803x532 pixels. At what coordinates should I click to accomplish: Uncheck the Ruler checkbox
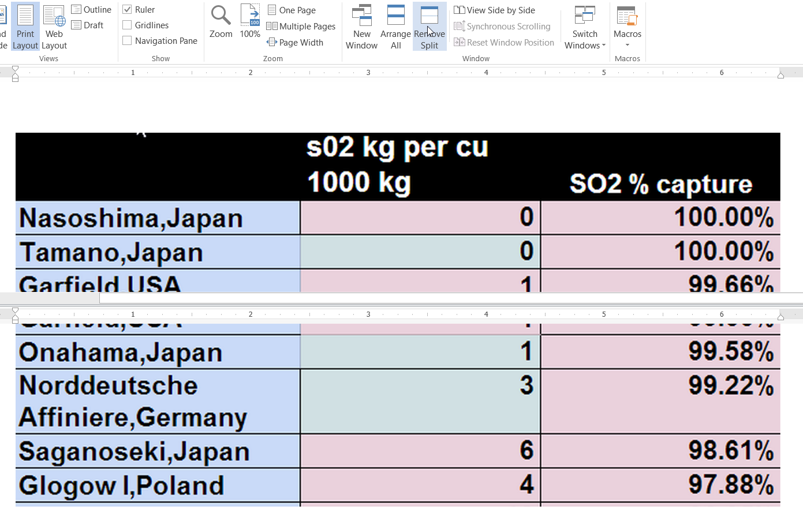pyautogui.click(x=128, y=10)
